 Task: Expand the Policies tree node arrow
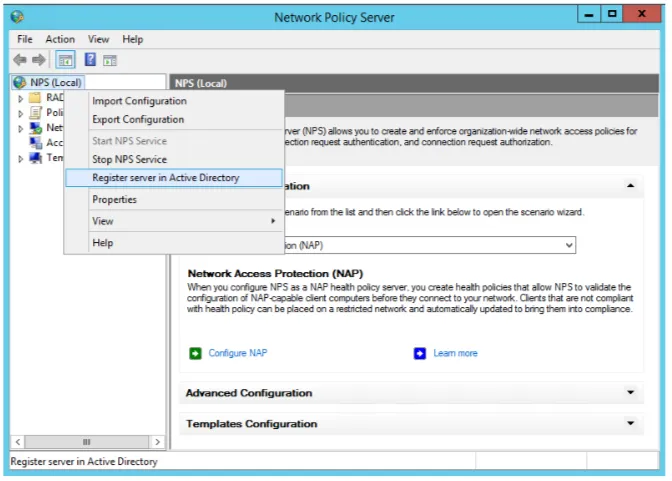tap(20, 114)
